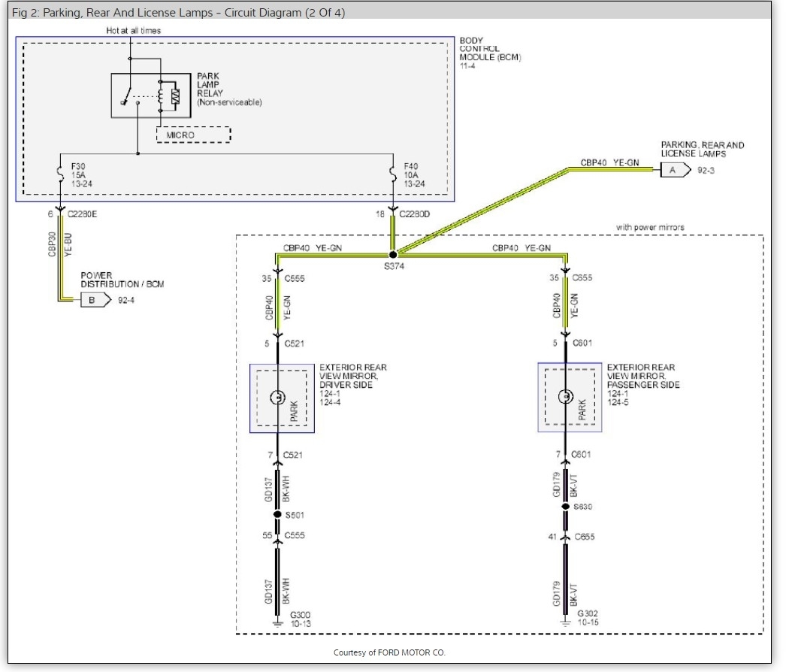Image resolution: width=786 pixels, height=672 pixels.
Task: Click the GD179 BK-VT label above S630
Action: [565, 485]
